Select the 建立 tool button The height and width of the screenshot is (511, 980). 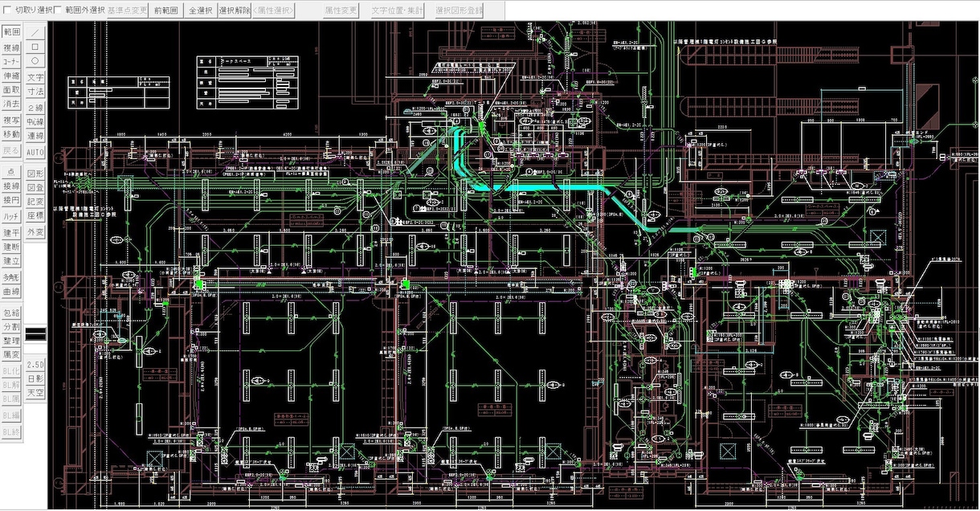pyautogui.click(x=11, y=262)
